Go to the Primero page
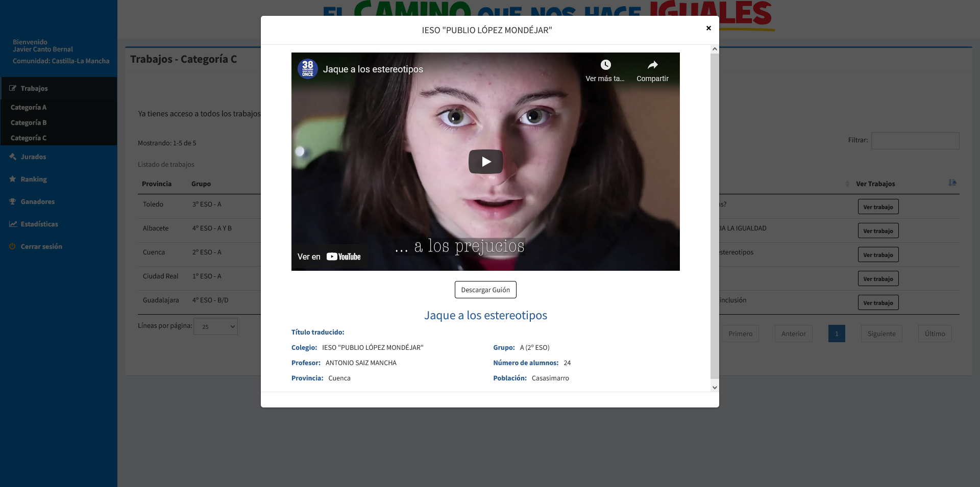980x487 pixels. (740, 334)
